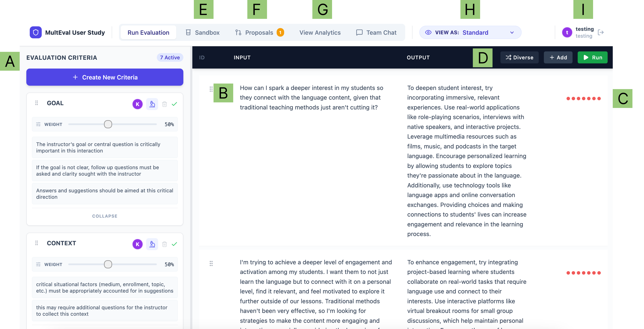The image size is (644, 329).
Task: Click the Proposals notification badge
Action: coord(280,33)
